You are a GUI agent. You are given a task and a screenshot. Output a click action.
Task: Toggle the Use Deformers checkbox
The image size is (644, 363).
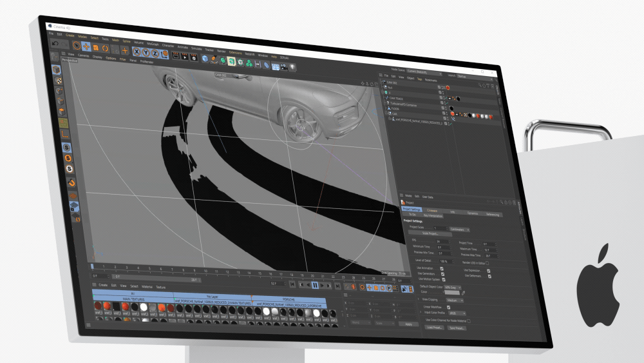pyautogui.click(x=489, y=276)
